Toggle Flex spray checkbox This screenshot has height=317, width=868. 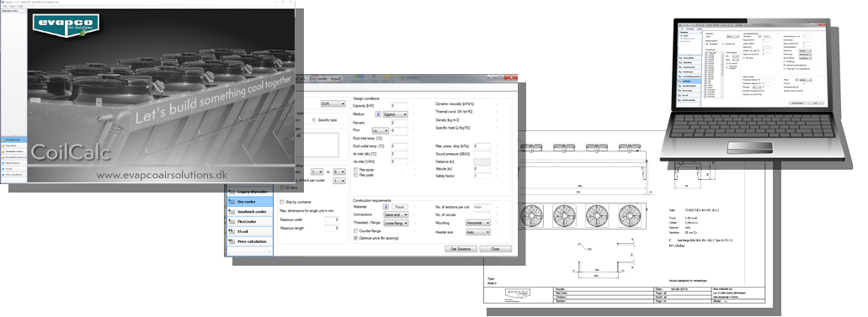(355, 170)
